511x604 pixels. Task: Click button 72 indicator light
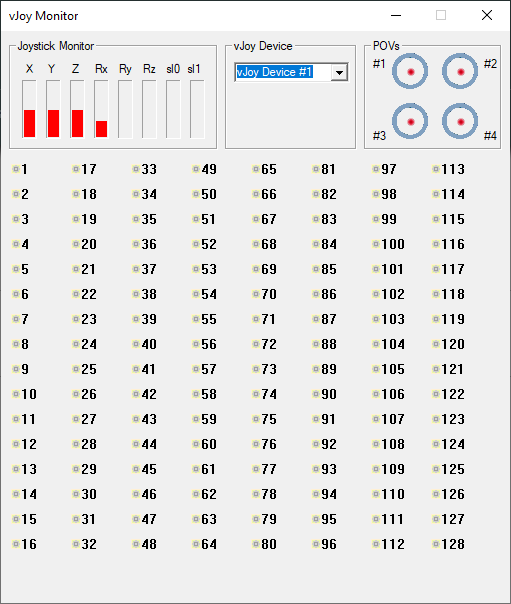click(256, 344)
